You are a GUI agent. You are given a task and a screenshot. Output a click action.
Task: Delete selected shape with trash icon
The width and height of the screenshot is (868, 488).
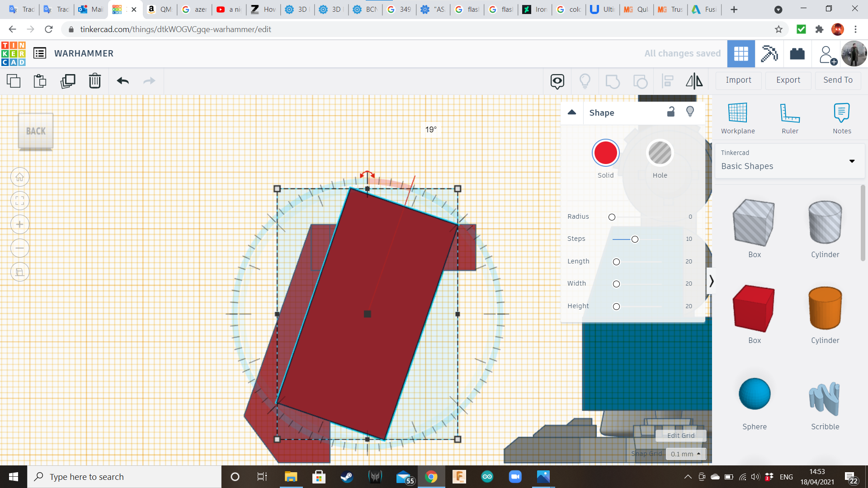coord(95,81)
